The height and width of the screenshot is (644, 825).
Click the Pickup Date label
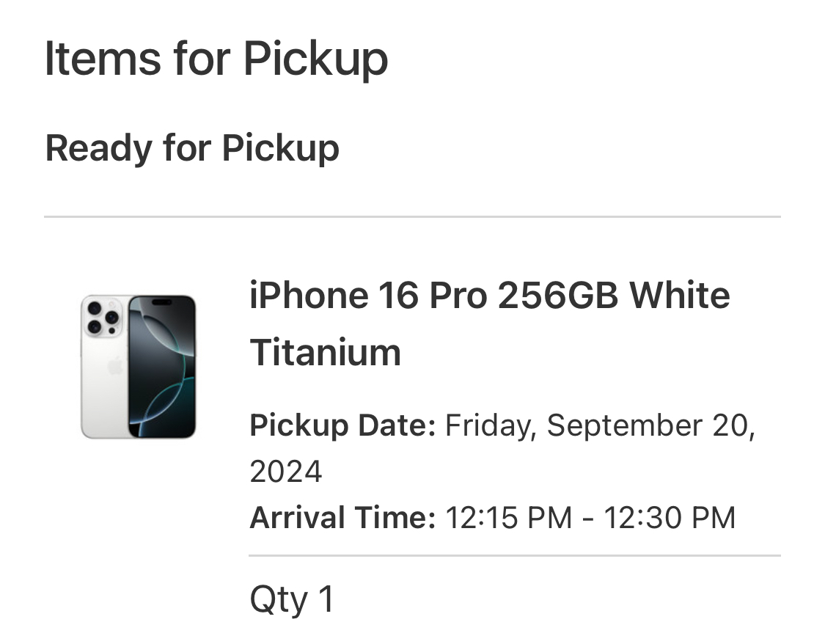342,425
